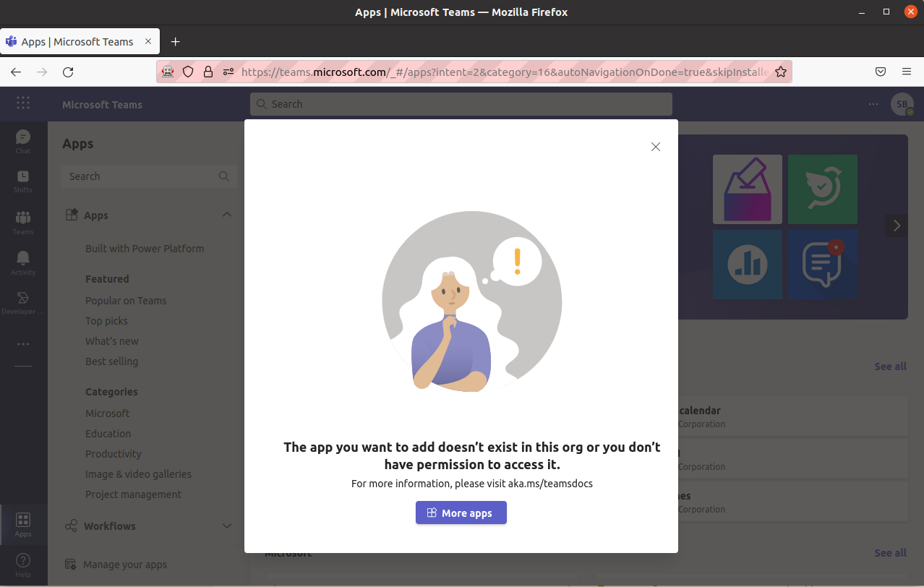The height and width of the screenshot is (587, 924).
Task: Open the chat notification app tile
Action: (x=823, y=265)
